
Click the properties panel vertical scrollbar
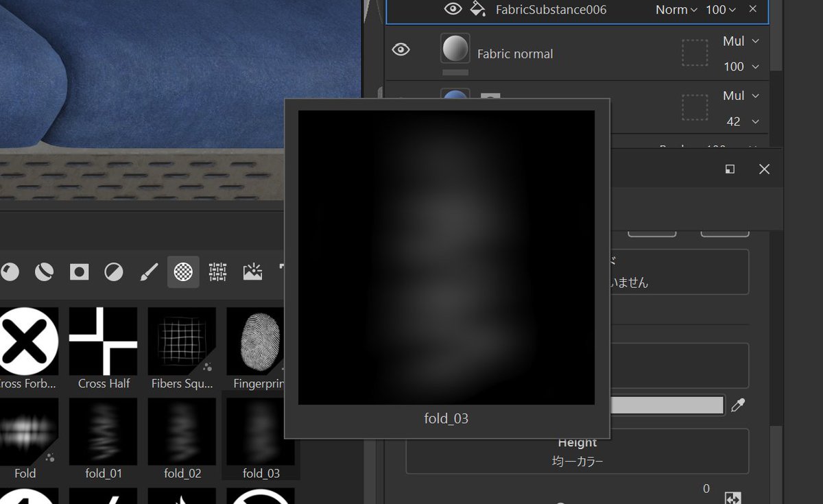[775, 466]
